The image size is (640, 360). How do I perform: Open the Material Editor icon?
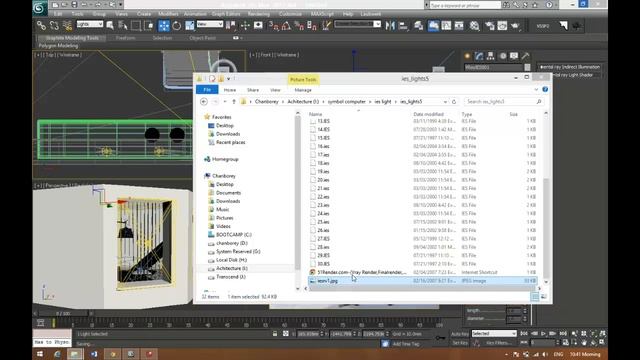(474, 26)
